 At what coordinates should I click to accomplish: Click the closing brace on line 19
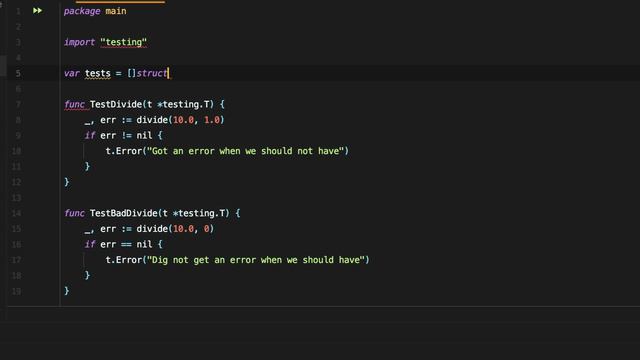[67, 291]
